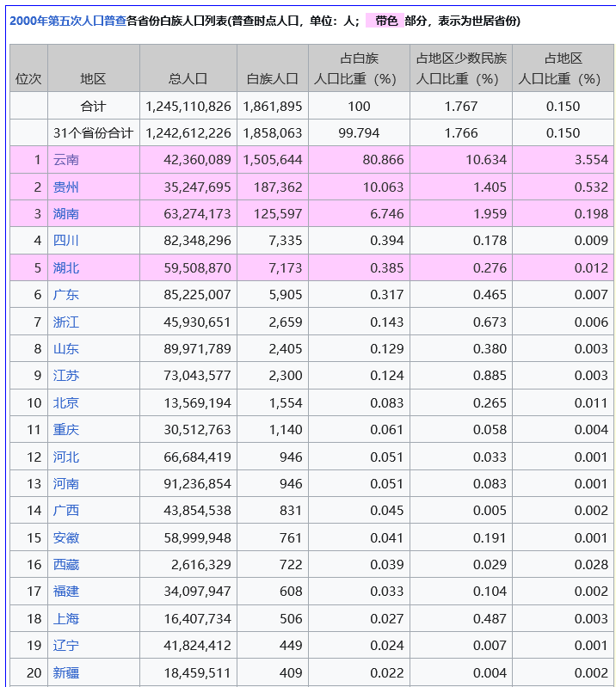
Task: Open the 贵州 province link
Action: point(65,187)
